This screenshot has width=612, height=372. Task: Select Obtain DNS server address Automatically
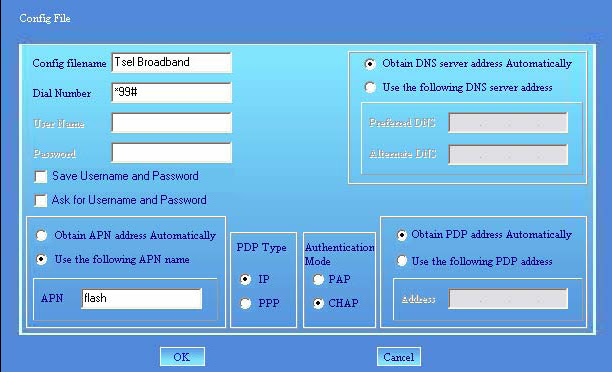pos(370,64)
